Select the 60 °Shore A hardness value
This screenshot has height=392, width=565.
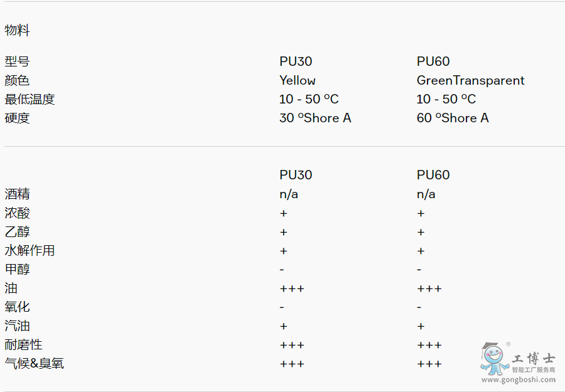click(x=453, y=118)
